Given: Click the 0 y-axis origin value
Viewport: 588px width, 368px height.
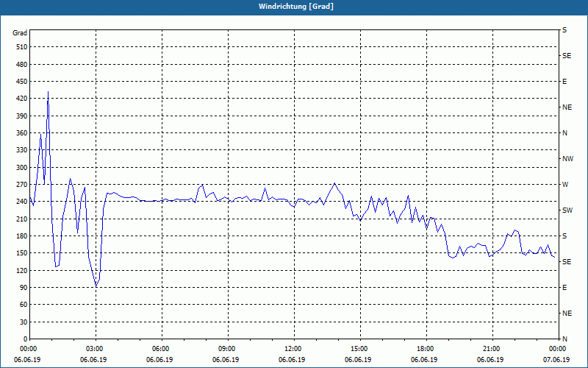Looking at the screenshot, I should 25,339.
